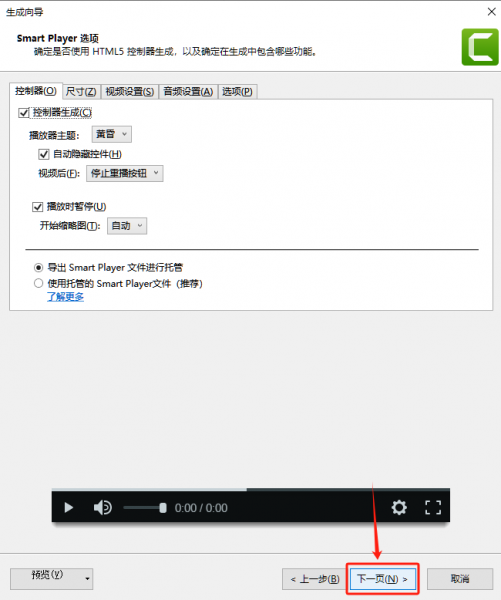The width and height of the screenshot is (501, 600).
Task: Click the volume slider in preview player
Action: pos(145,508)
